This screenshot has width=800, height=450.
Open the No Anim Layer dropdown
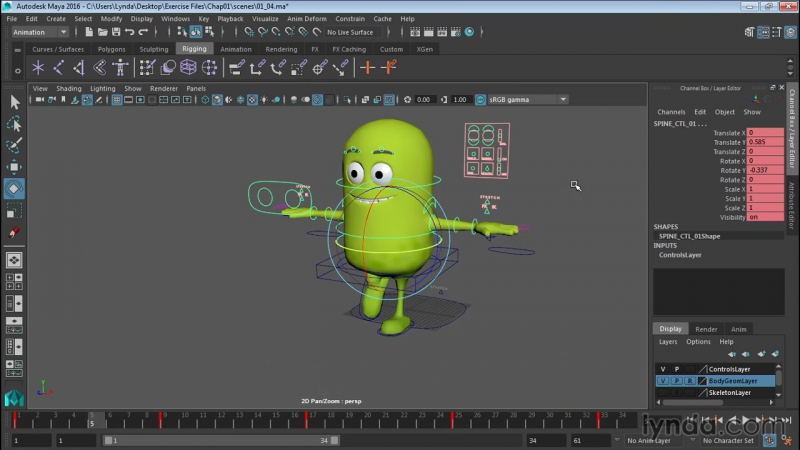[648, 440]
